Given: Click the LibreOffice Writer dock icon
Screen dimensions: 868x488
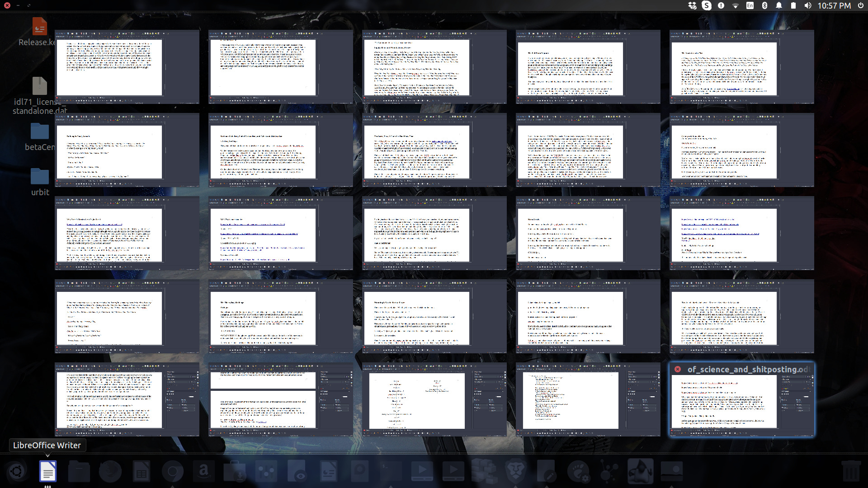Looking at the screenshot, I should (x=47, y=472).
